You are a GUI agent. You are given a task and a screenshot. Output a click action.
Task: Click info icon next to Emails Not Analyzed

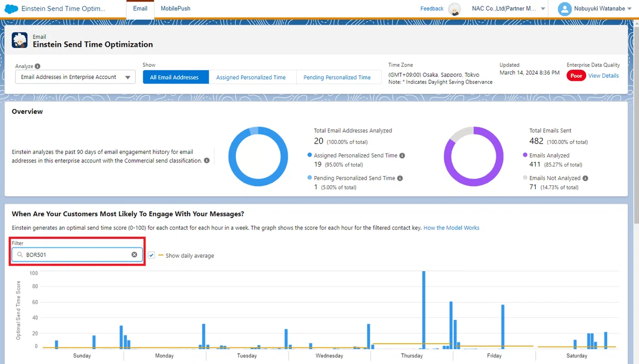coord(585,178)
